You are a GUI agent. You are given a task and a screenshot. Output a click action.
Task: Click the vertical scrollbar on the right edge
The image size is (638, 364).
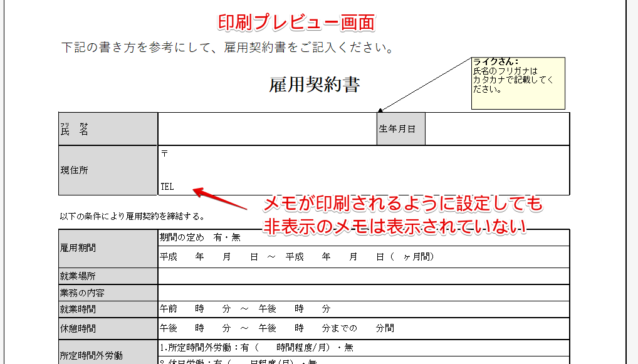coord(632,182)
